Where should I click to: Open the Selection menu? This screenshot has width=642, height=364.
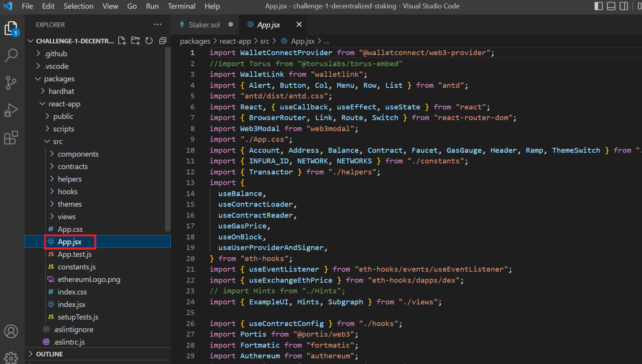pos(79,6)
